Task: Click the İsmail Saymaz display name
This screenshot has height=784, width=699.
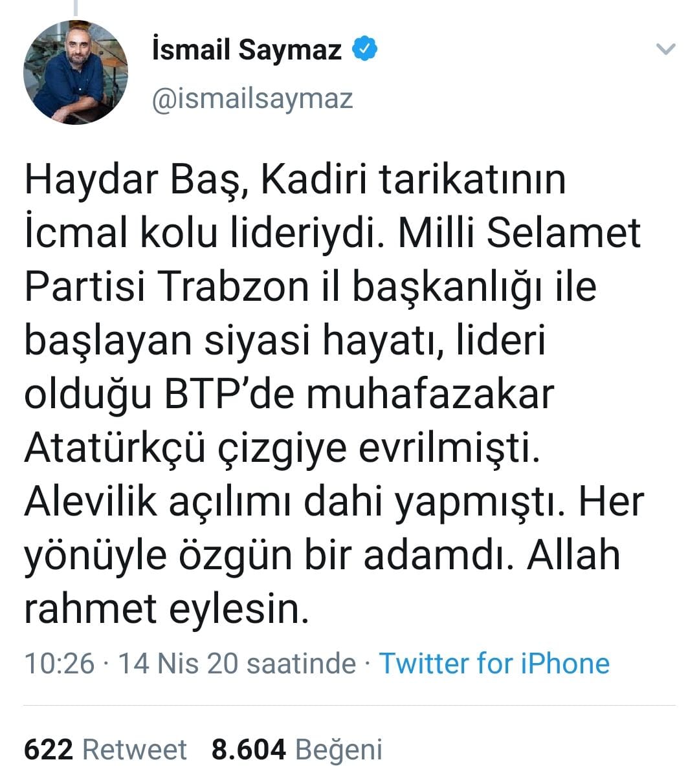Action: (x=247, y=50)
